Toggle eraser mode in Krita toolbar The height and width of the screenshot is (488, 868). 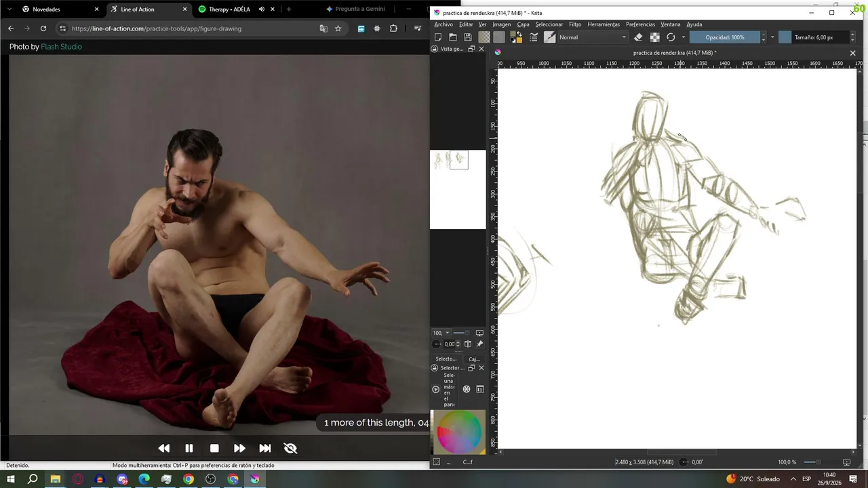click(x=638, y=37)
